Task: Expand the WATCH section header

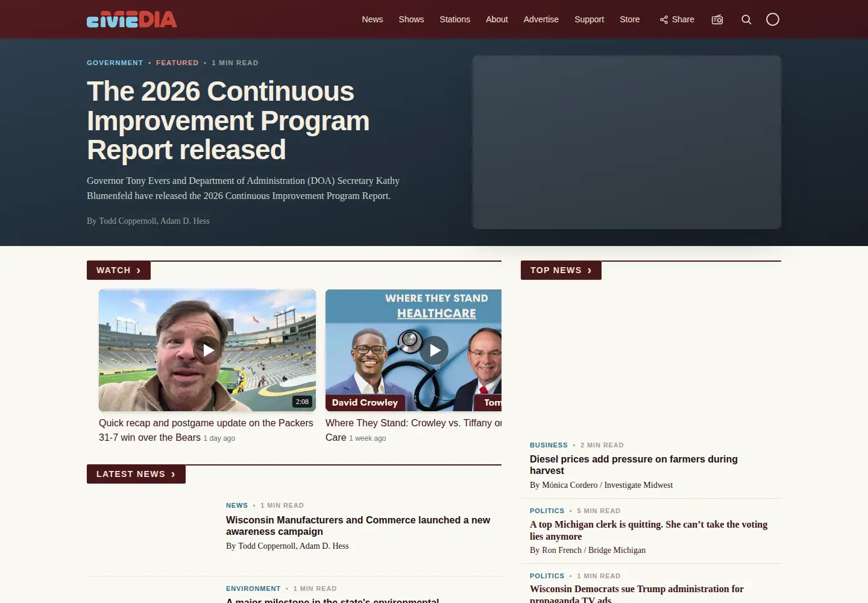Action: tap(119, 270)
